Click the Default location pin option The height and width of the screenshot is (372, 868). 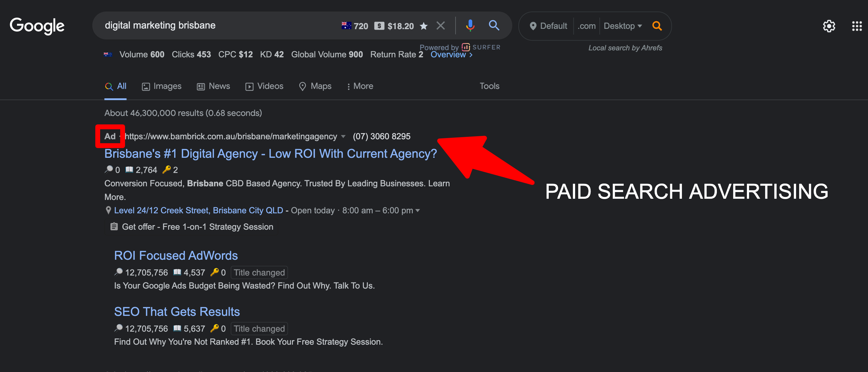point(548,26)
